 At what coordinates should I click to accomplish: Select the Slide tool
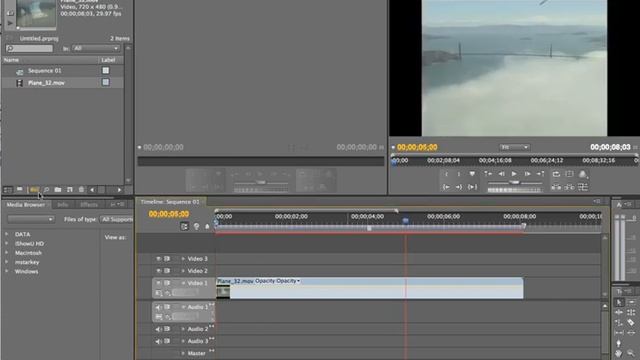[631, 333]
